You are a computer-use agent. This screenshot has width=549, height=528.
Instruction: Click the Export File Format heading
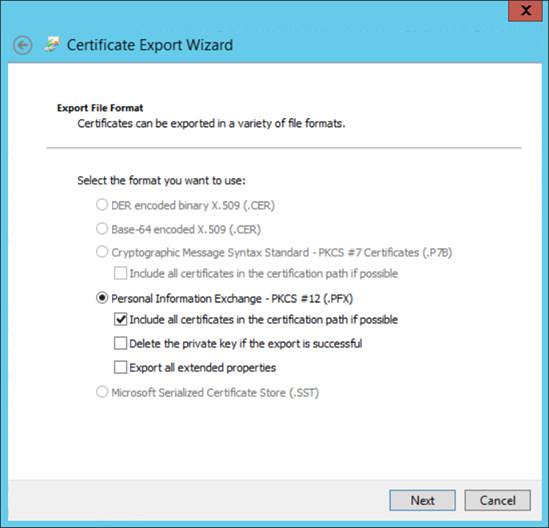click(100, 108)
